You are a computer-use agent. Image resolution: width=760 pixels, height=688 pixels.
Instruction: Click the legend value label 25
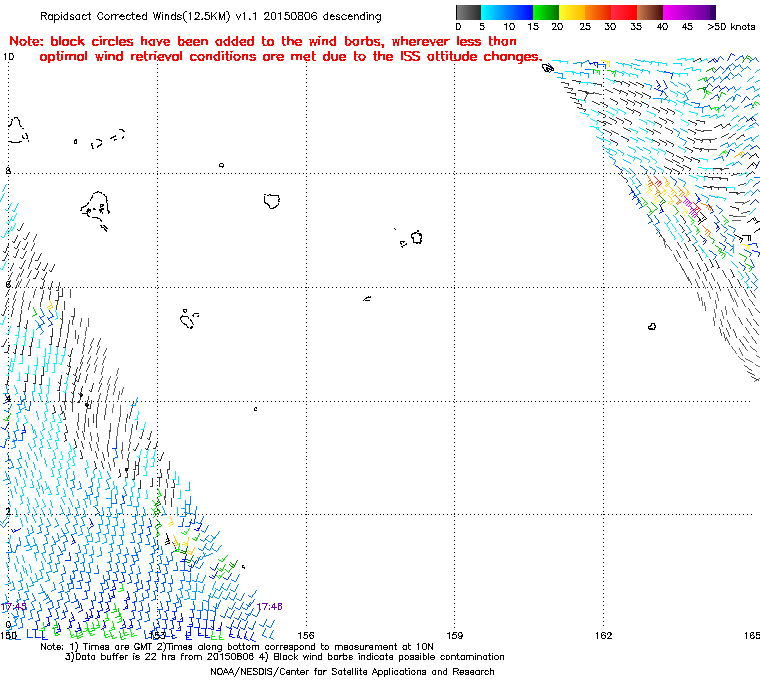click(x=585, y=27)
